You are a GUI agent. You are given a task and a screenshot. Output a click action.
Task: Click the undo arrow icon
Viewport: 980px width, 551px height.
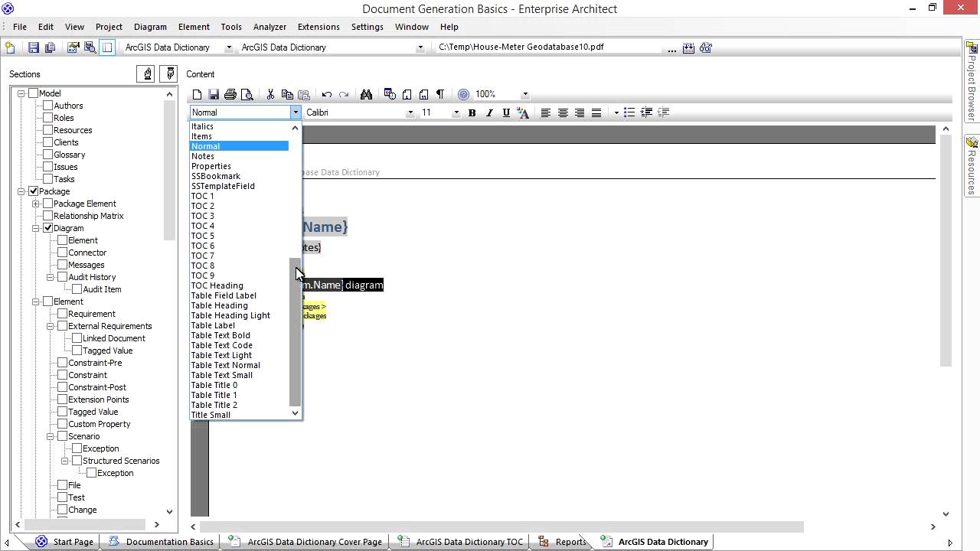[327, 94]
